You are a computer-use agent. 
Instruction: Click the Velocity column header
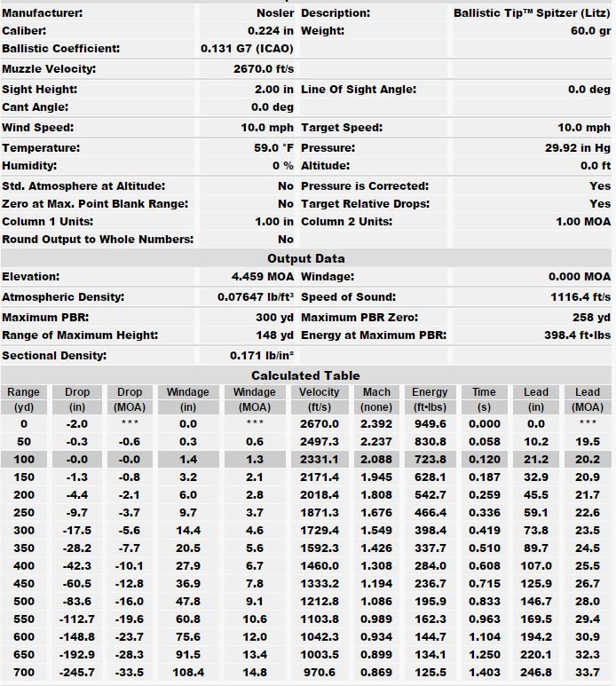tap(319, 399)
